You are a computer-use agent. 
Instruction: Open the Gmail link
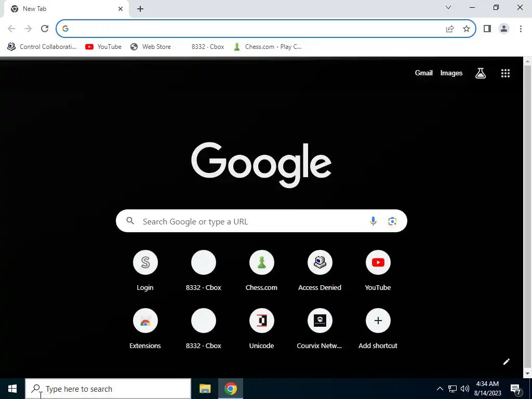pyautogui.click(x=424, y=73)
